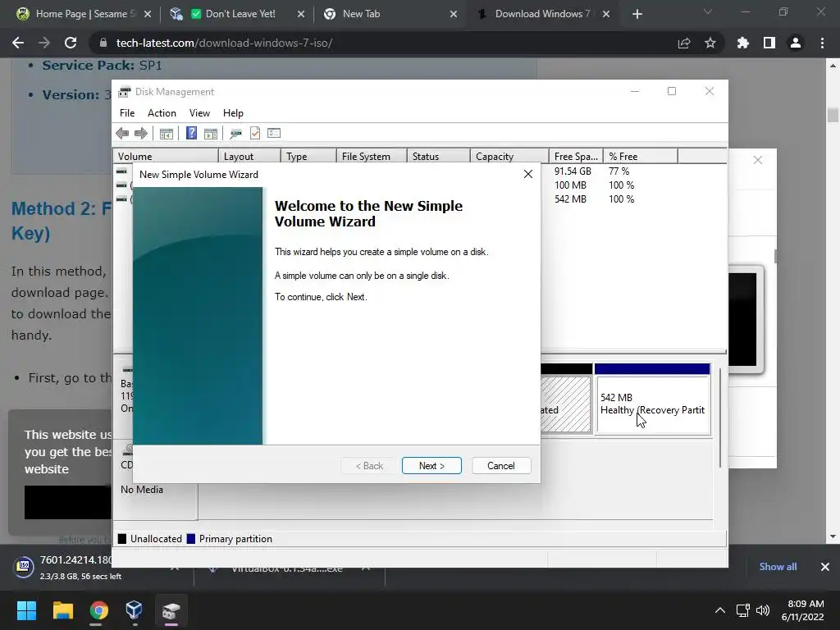
Task: Click the Connect/Rescan disk toolbar icon
Action: 235,134
